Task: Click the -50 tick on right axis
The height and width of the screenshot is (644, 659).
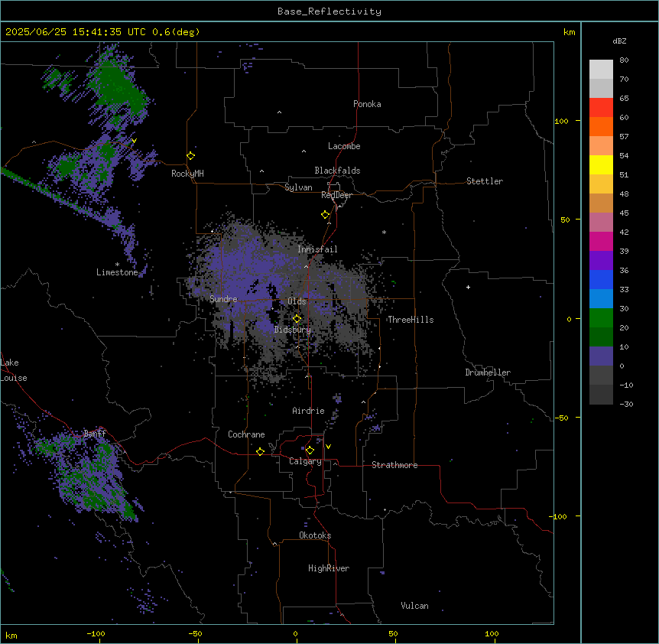Action: [x=561, y=418]
